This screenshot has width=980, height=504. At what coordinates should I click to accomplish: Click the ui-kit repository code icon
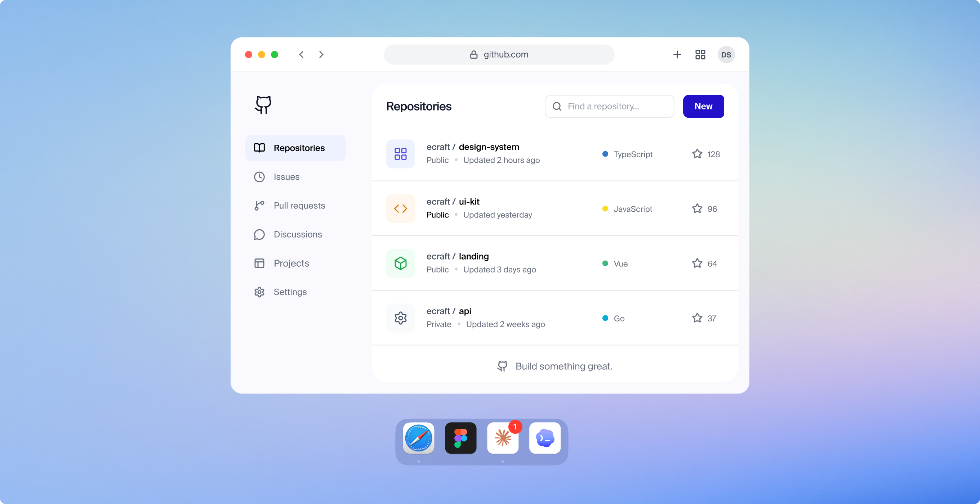tap(401, 209)
